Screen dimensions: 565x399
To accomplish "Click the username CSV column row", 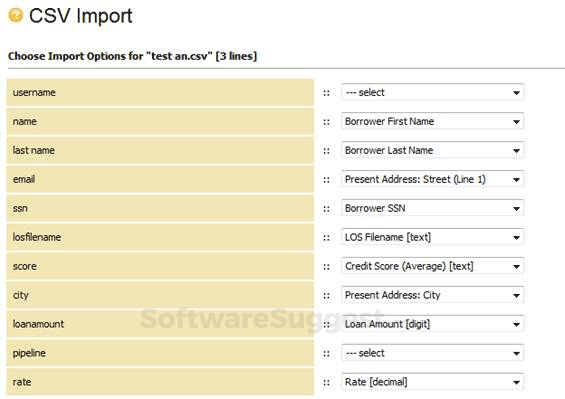I will (x=160, y=93).
